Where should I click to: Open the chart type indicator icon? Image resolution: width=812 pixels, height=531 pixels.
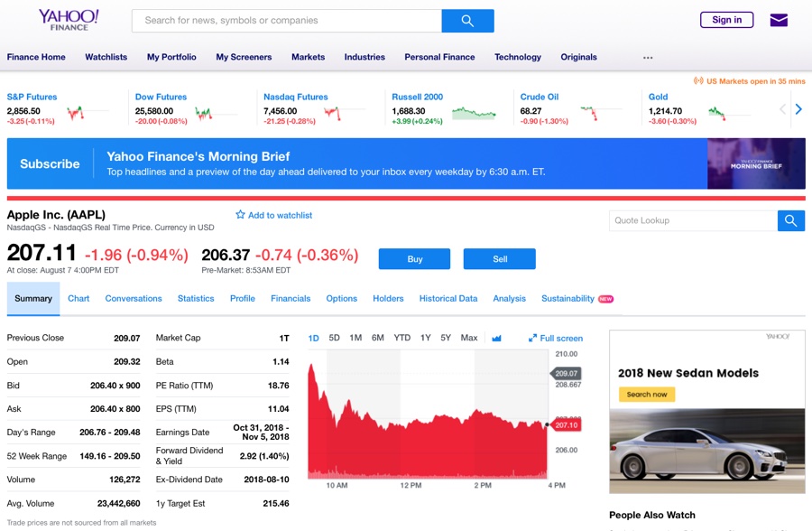pyautogui.click(x=496, y=339)
